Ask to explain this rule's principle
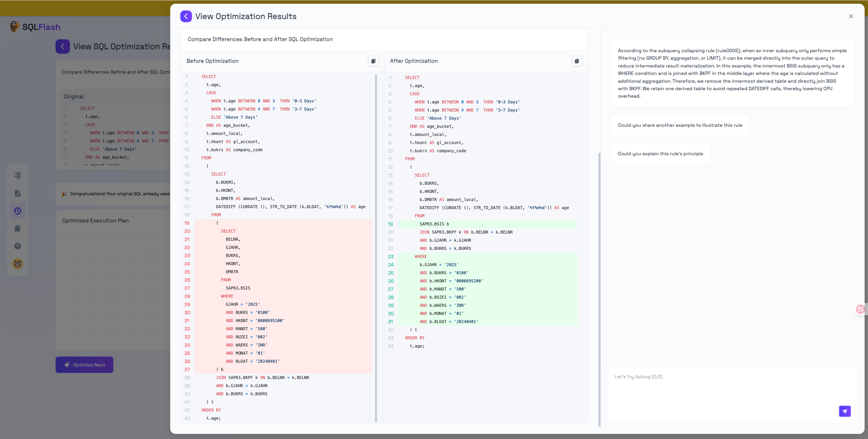Image resolution: width=868 pixels, height=439 pixels. [x=660, y=153]
